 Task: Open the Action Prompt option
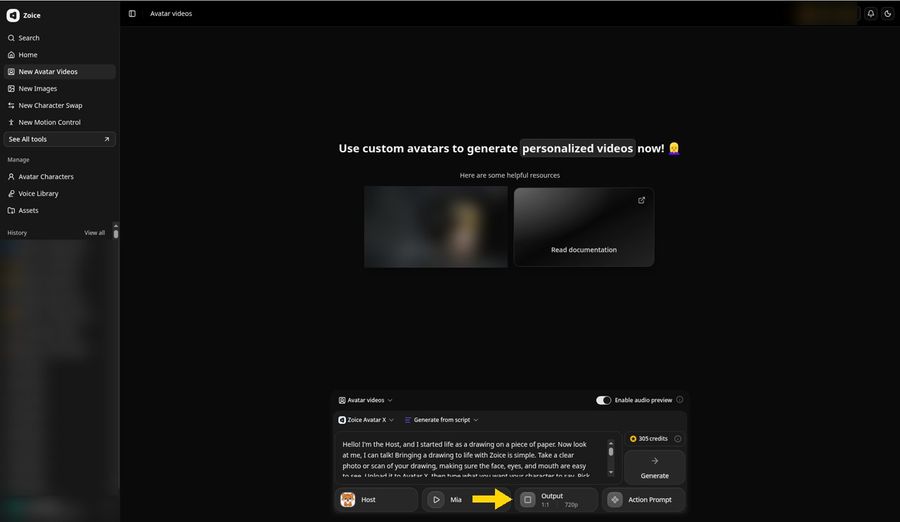pyautogui.click(x=643, y=500)
